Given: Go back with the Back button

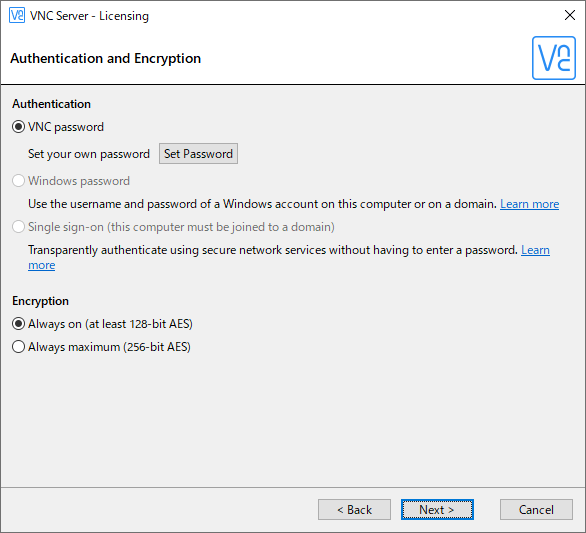Looking at the screenshot, I should coord(354,509).
